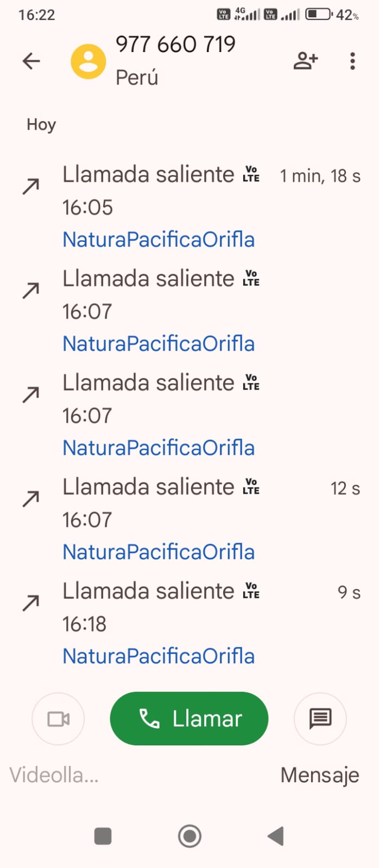Screen dimensions: 379x868
Task: Tap the Android recents square button
Action: coord(103,836)
